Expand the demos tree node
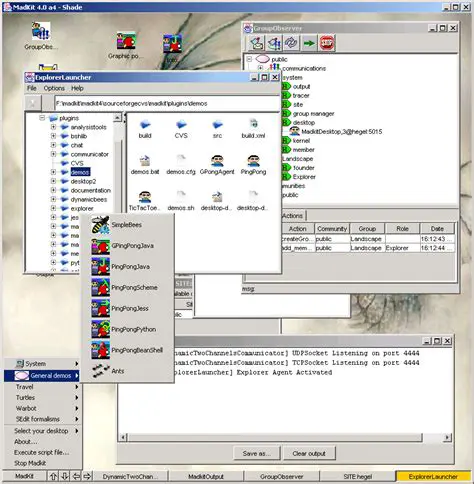The image size is (474, 484). (53, 172)
